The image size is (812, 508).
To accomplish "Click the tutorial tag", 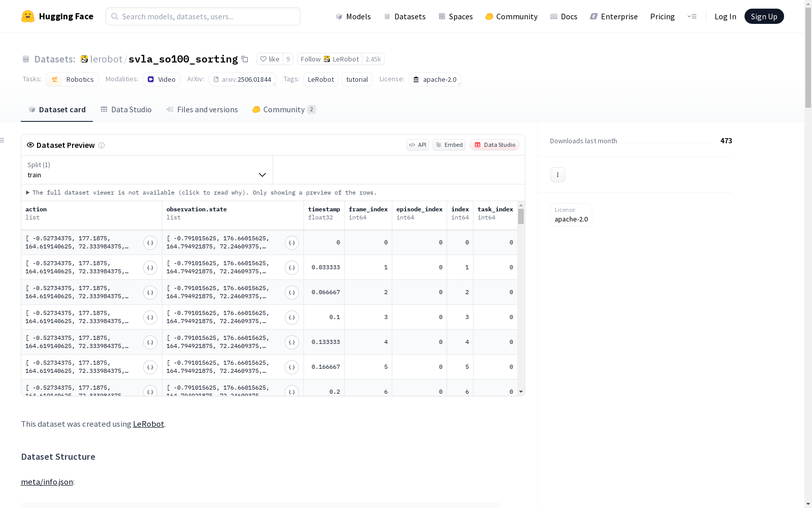I will click(357, 79).
